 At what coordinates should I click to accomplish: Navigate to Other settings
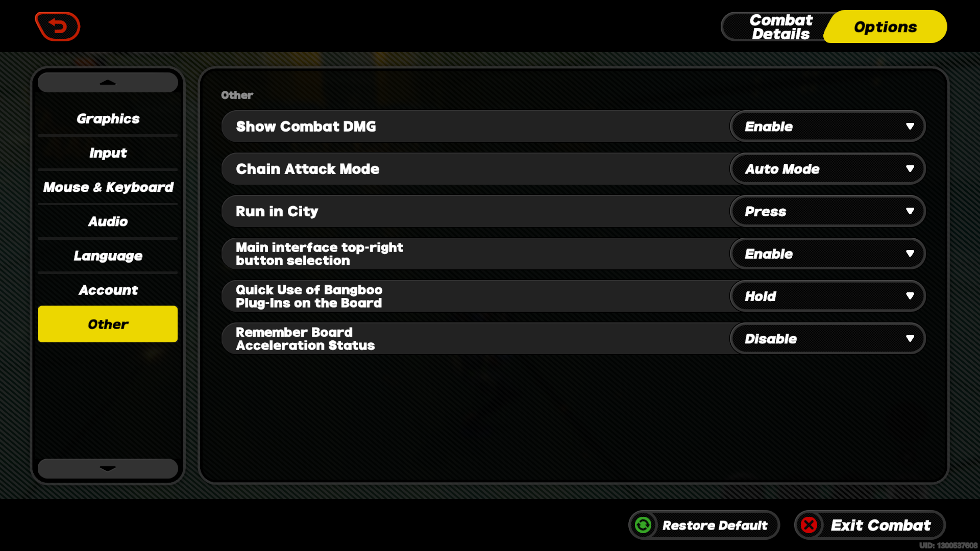tap(108, 324)
